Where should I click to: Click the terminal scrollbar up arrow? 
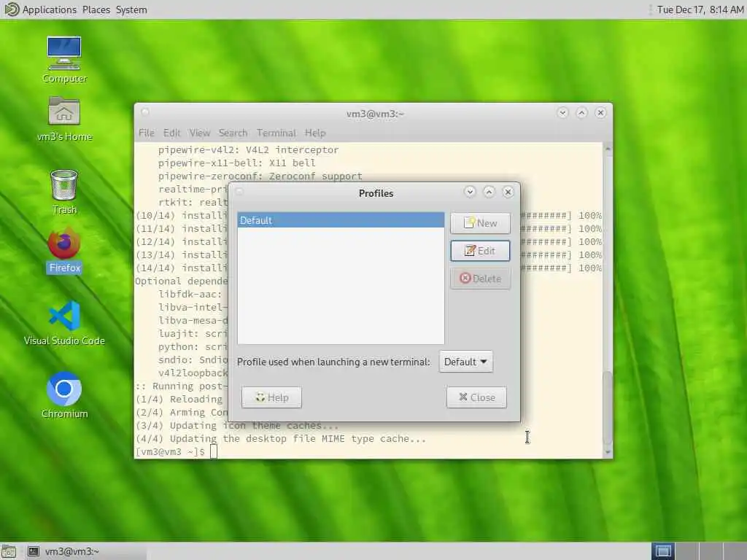608,149
